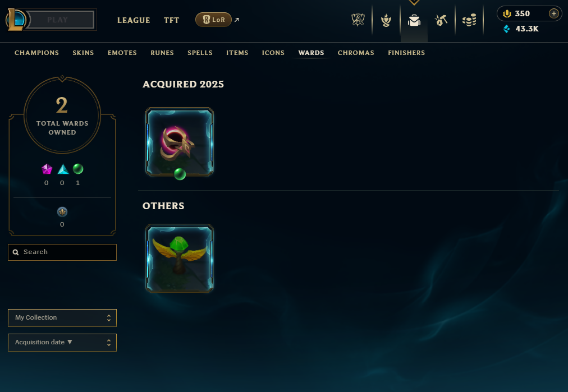Click the League of Legends logo

(15, 20)
